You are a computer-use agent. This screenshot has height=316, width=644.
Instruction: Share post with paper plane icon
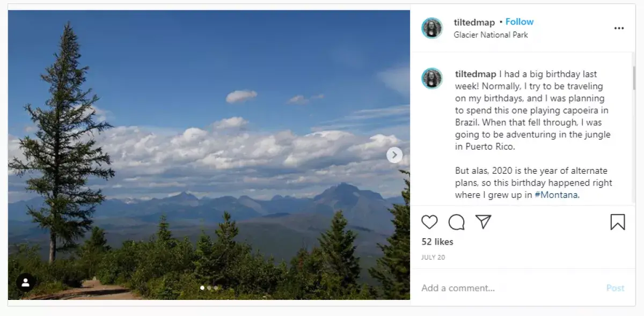484,222
